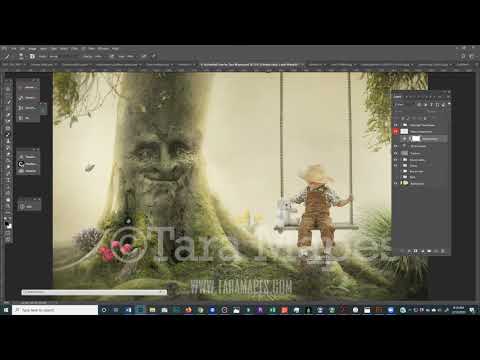Image resolution: width=480 pixels, height=360 pixels.
Task: Show the hidden group directly above Background
Action: point(395,177)
